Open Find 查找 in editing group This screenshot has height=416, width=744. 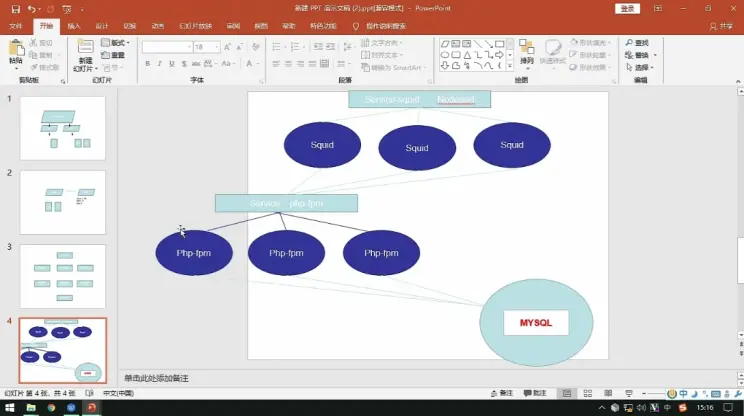click(x=637, y=43)
